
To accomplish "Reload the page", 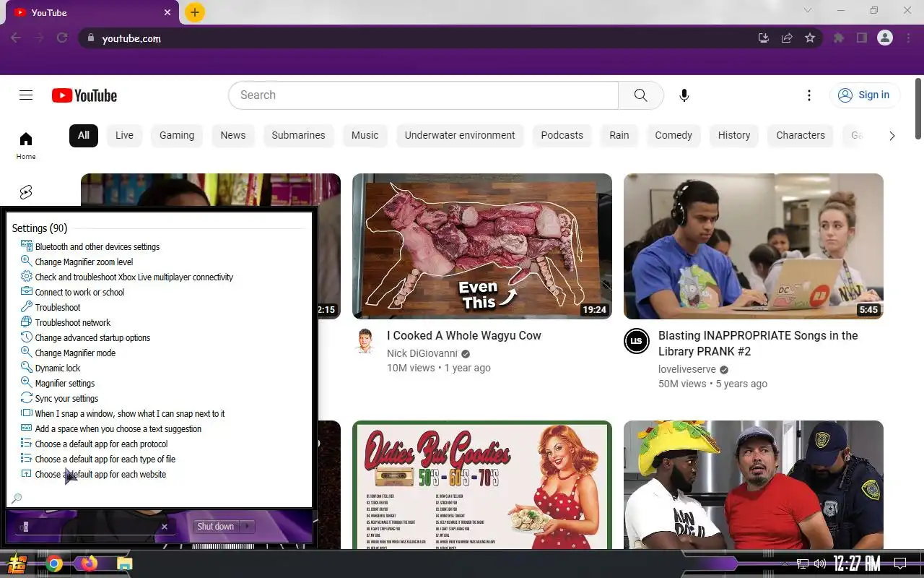I will pyautogui.click(x=62, y=38).
